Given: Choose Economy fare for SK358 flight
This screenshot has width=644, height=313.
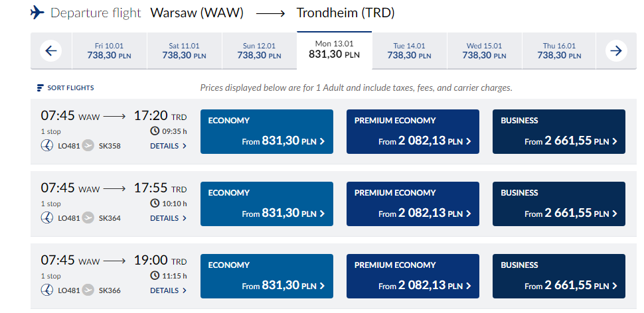Looking at the screenshot, I should coord(266,132).
